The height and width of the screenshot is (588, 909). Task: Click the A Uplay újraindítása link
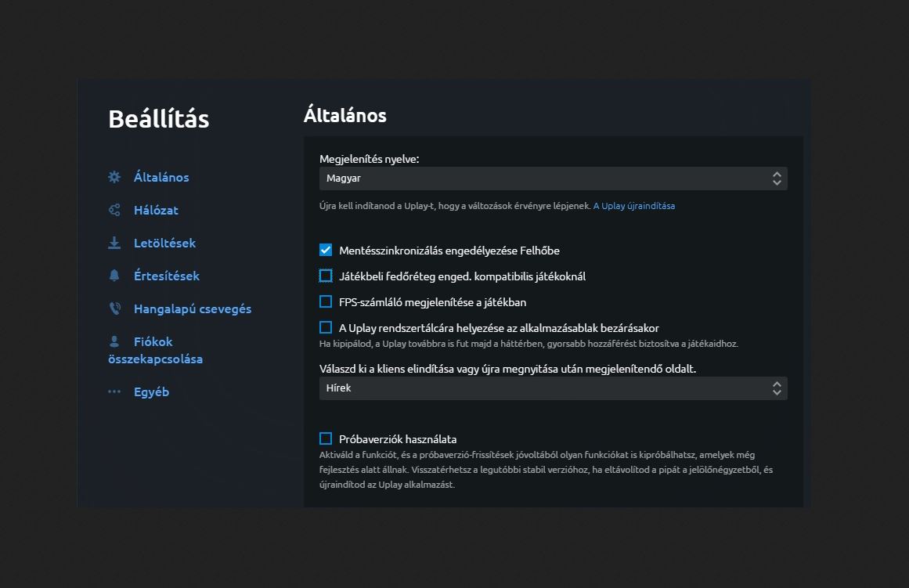point(633,206)
